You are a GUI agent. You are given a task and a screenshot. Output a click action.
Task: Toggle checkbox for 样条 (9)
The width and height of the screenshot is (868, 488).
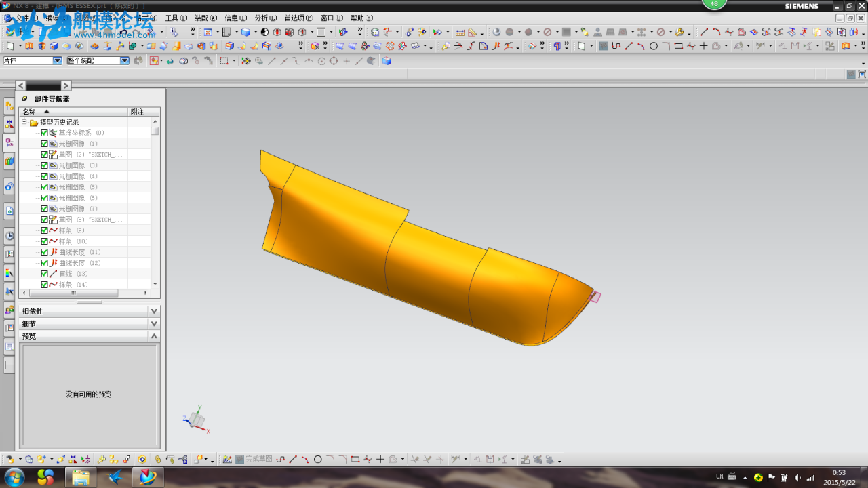point(45,230)
